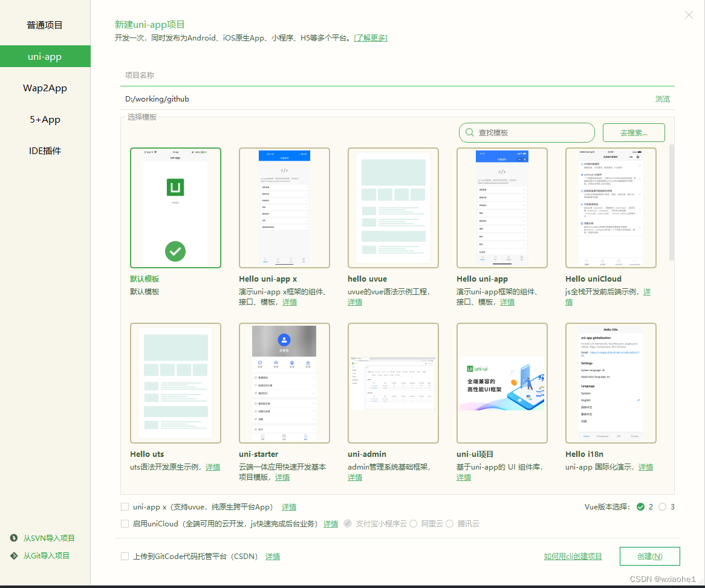This screenshot has width=705, height=588.
Task: Select the Hello uni-app template thumbnail
Action: 502,208
